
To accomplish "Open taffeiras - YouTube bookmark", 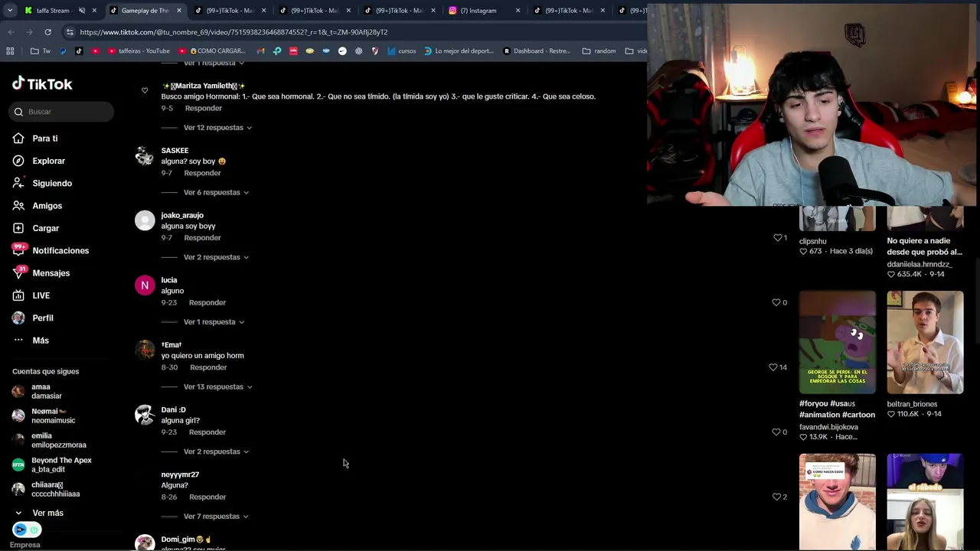I will (139, 51).
